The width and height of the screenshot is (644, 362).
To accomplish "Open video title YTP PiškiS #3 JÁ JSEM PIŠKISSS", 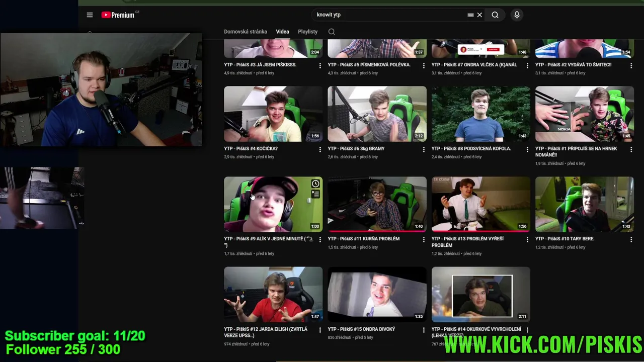I will click(260, 65).
